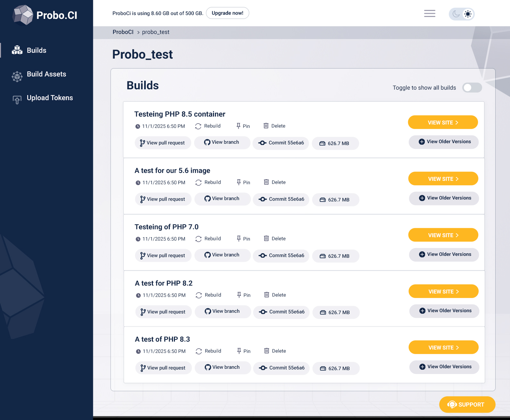Open Build Assets in the sidebar

46,74
